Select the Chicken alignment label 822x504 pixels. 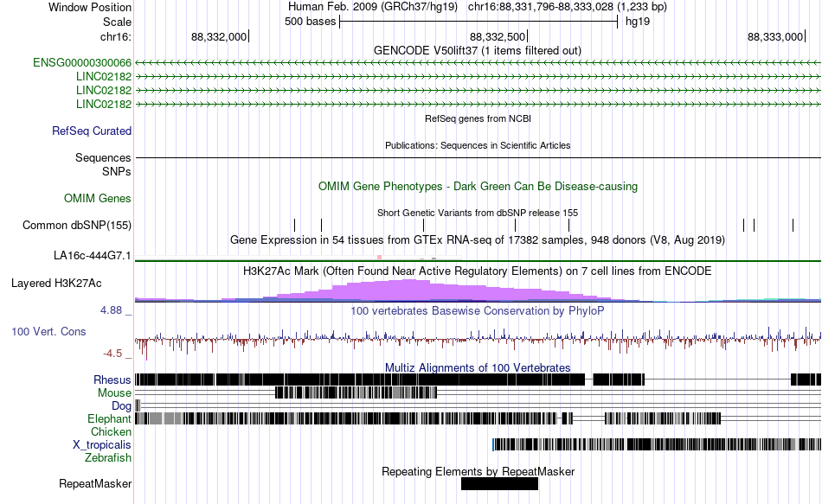pos(111,431)
